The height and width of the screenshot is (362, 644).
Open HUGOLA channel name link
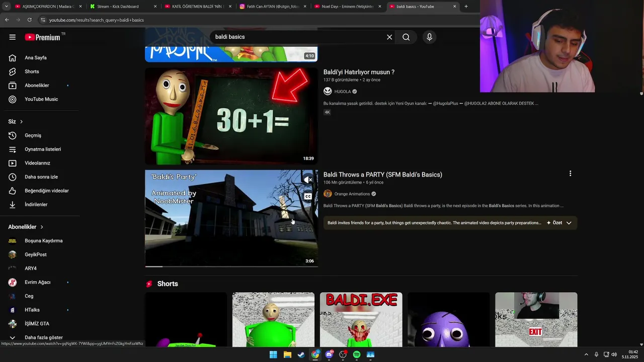tap(343, 92)
